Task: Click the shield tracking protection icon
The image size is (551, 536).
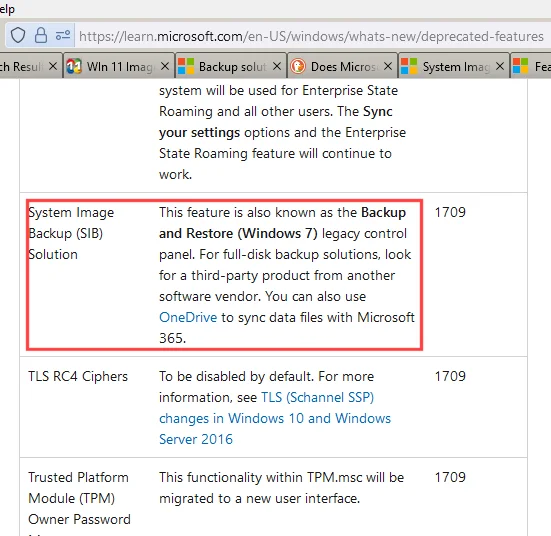Action: (18, 35)
